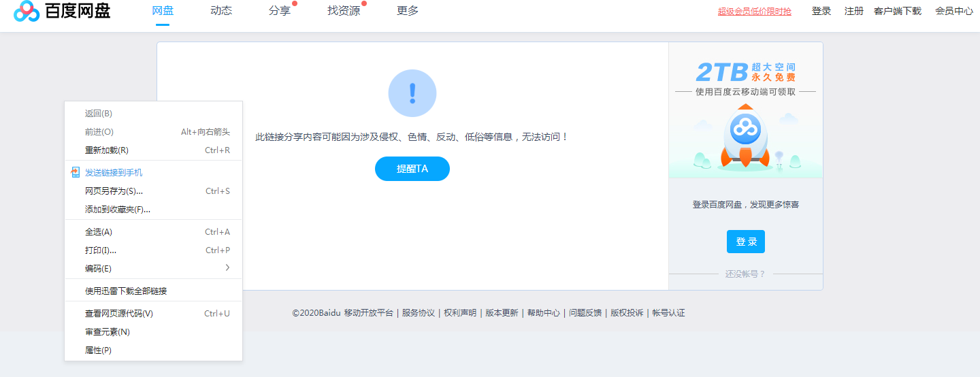This screenshot has height=377, width=980.
Task: Click the Baidu Netdisk cloud logo
Action: [x=26, y=11]
